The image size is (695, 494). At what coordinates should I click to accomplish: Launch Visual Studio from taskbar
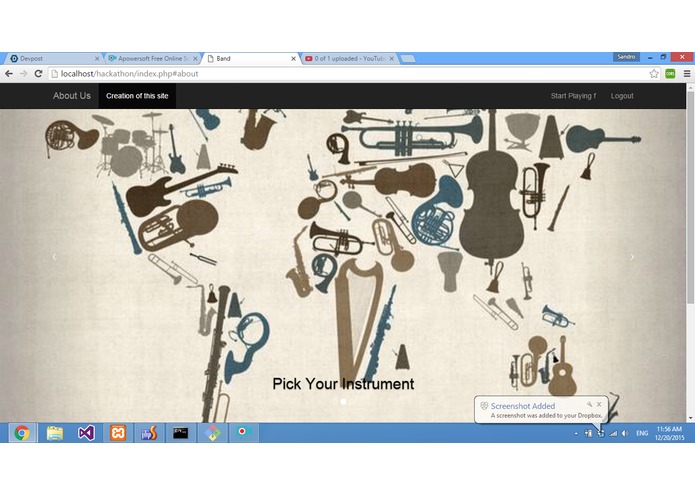coord(86,433)
